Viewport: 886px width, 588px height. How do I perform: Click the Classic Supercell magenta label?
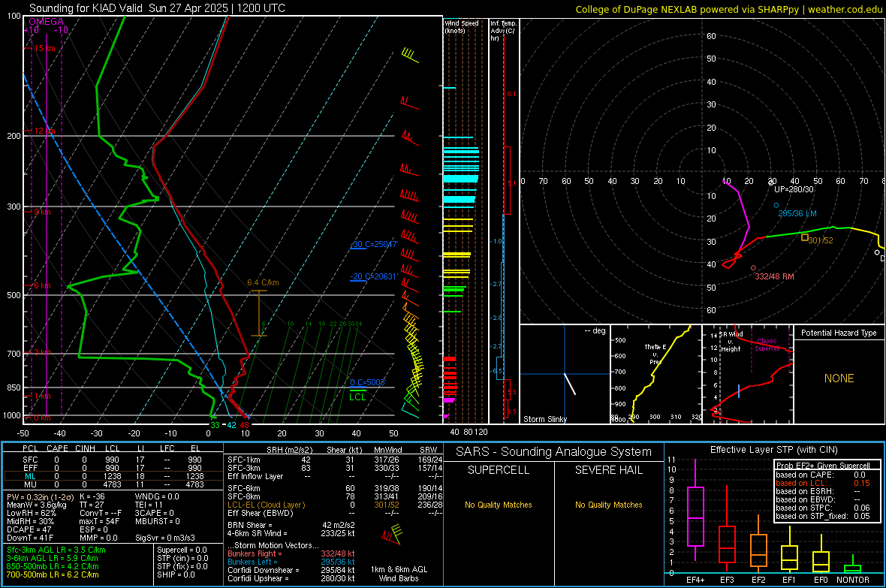[x=767, y=345]
